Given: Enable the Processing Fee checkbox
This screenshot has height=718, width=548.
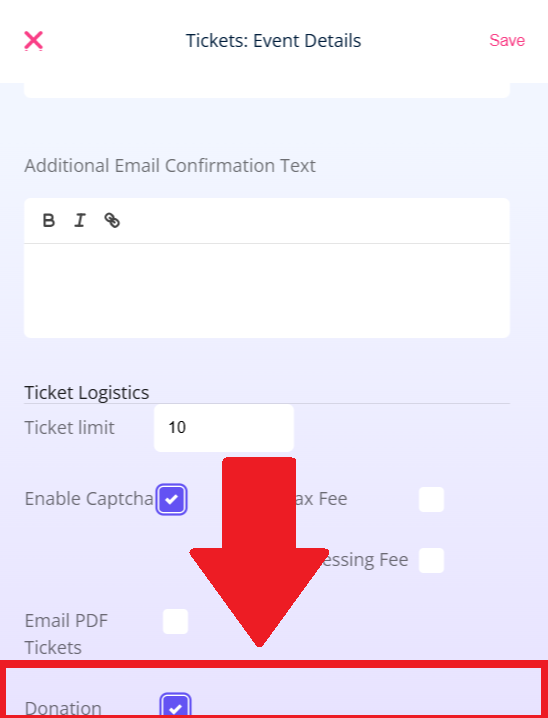Looking at the screenshot, I should point(431,560).
